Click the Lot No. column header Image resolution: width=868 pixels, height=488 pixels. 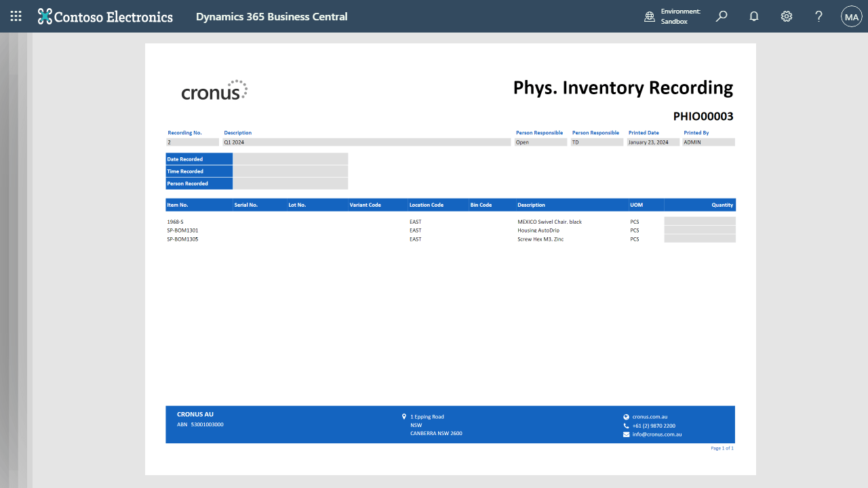(297, 205)
